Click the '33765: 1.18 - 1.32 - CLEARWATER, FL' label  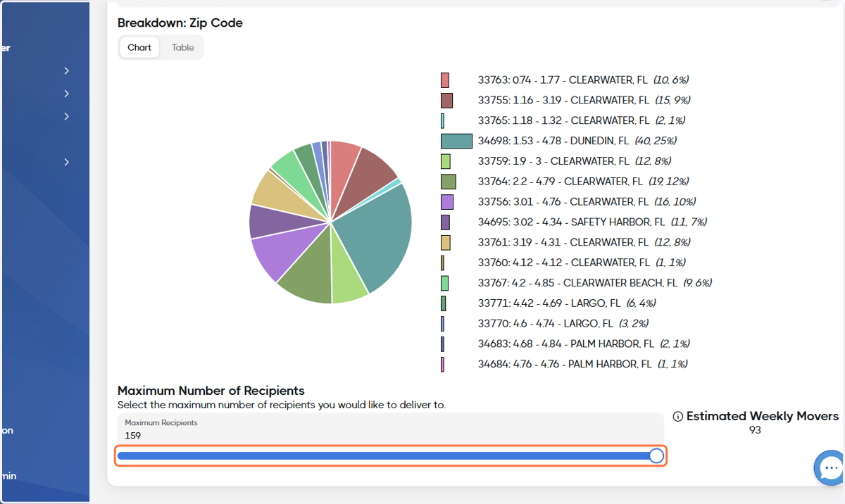coord(564,121)
